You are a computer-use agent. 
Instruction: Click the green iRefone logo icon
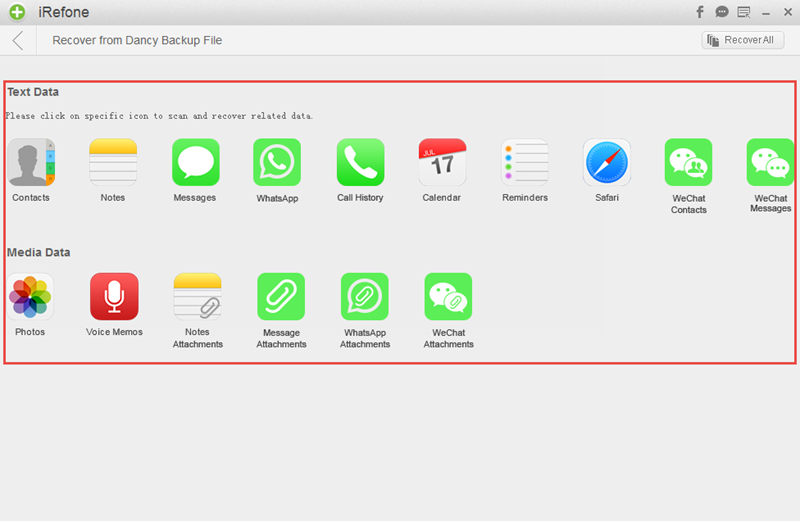coord(17,12)
